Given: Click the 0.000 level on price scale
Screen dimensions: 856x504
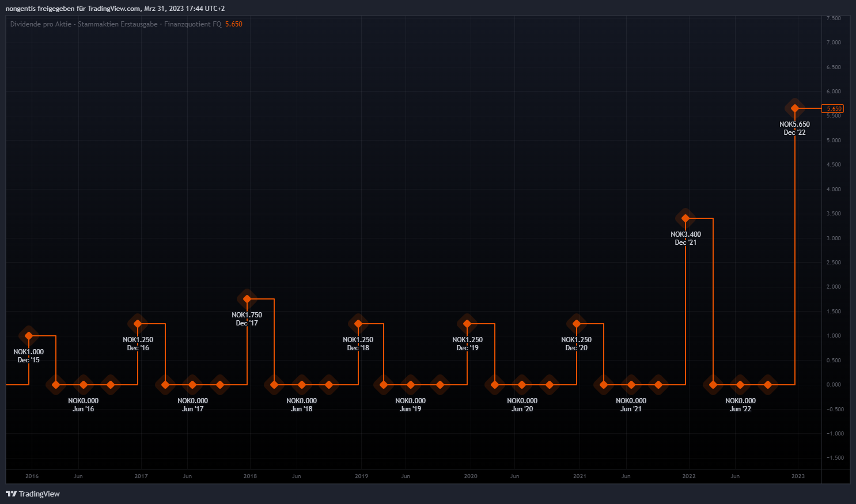Looking at the screenshot, I should point(834,385).
